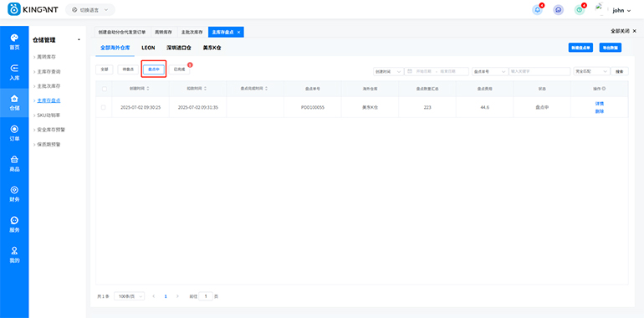
Task: Select the LEON warehouse tab
Action: tap(148, 48)
